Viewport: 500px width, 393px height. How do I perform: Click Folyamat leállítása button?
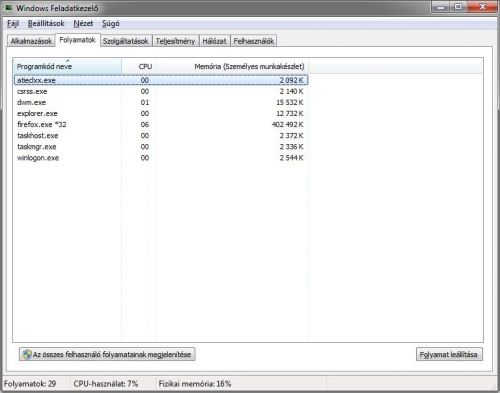(x=449, y=354)
